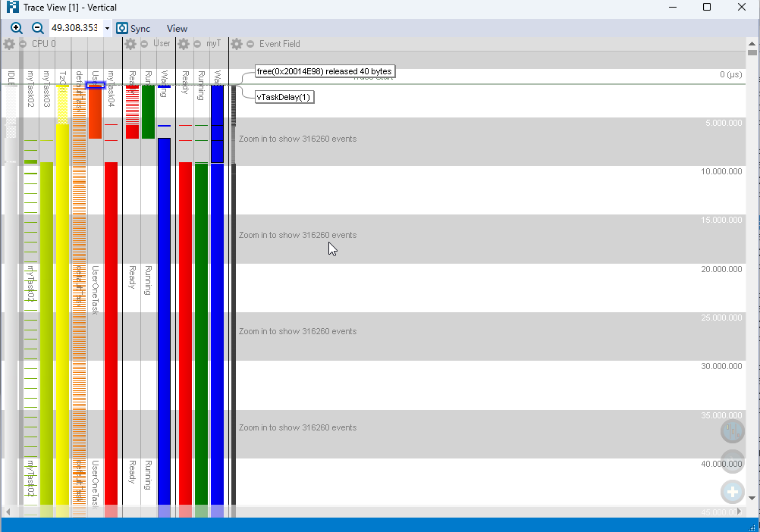This screenshot has height=532, width=760.
Task: Toggle the Sync button
Action: pos(133,29)
